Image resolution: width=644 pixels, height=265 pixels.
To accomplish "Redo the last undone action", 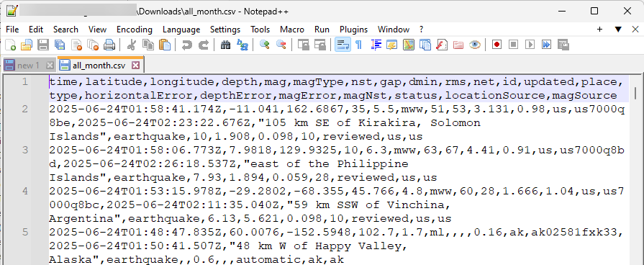I will pyautogui.click(x=204, y=45).
